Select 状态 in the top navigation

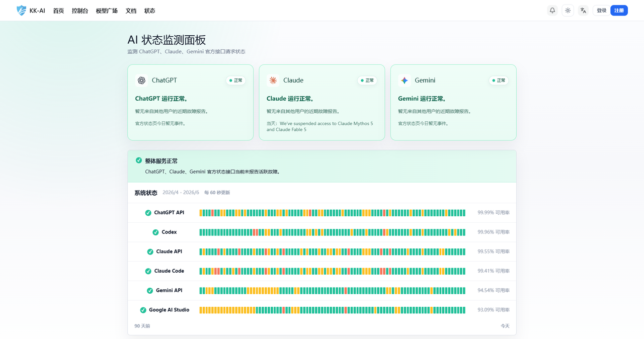tap(149, 11)
